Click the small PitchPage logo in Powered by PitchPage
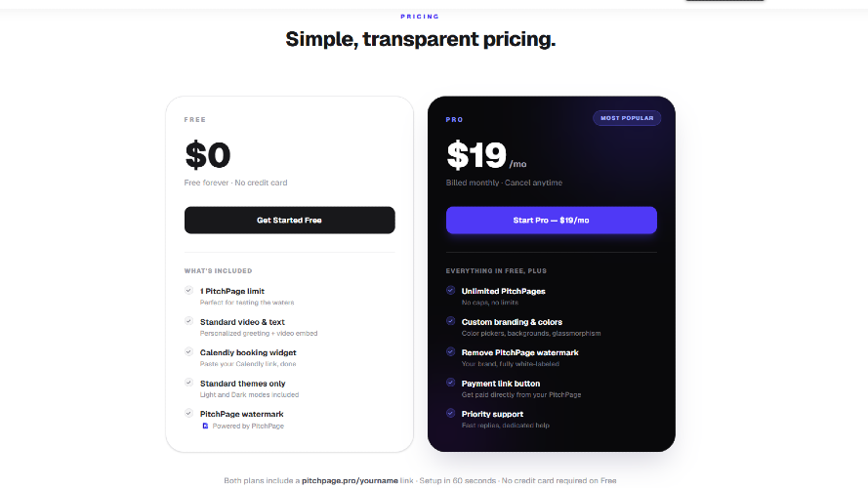868x488 pixels. 205,427
